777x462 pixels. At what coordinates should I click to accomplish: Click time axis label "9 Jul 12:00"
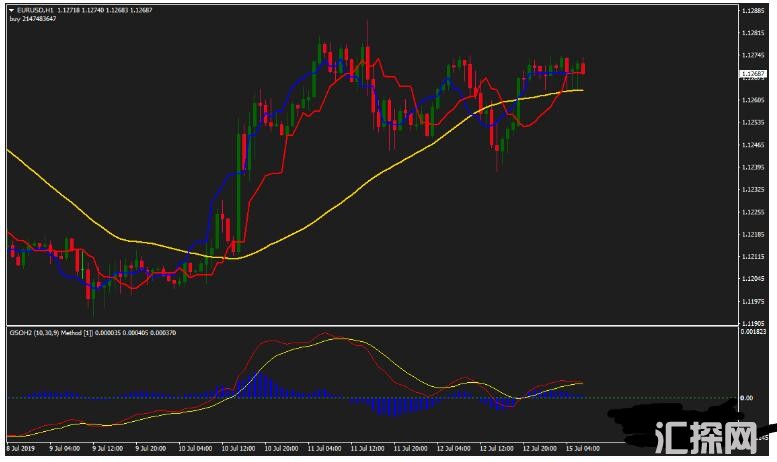point(108,448)
